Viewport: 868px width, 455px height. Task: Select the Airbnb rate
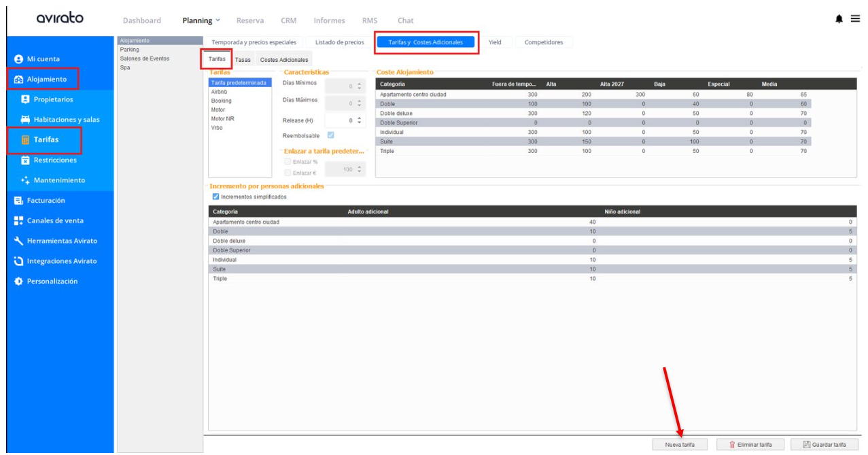tap(239, 91)
